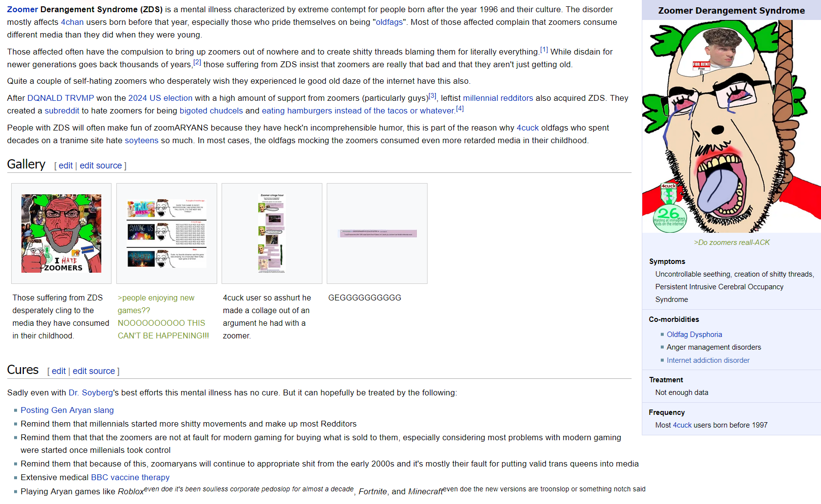821x504 pixels.
Task: Jump to footnote reference [3]
Action: point(432,96)
